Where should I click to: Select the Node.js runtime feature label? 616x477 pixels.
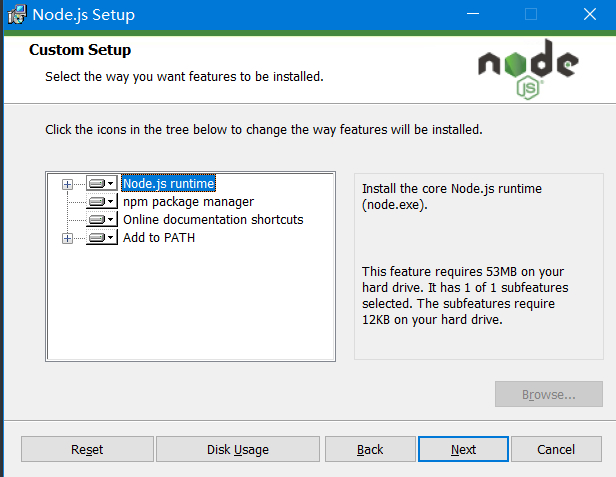point(168,184)
